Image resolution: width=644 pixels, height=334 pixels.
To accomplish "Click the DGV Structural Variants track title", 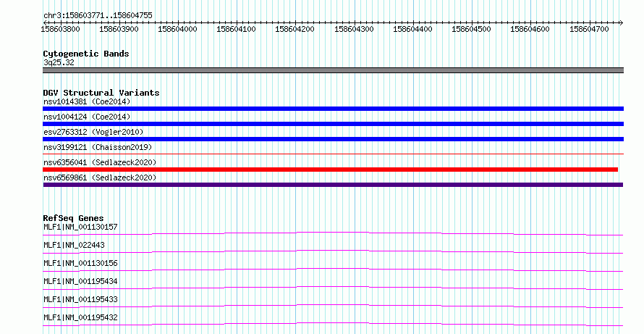I will click(101, 93).
